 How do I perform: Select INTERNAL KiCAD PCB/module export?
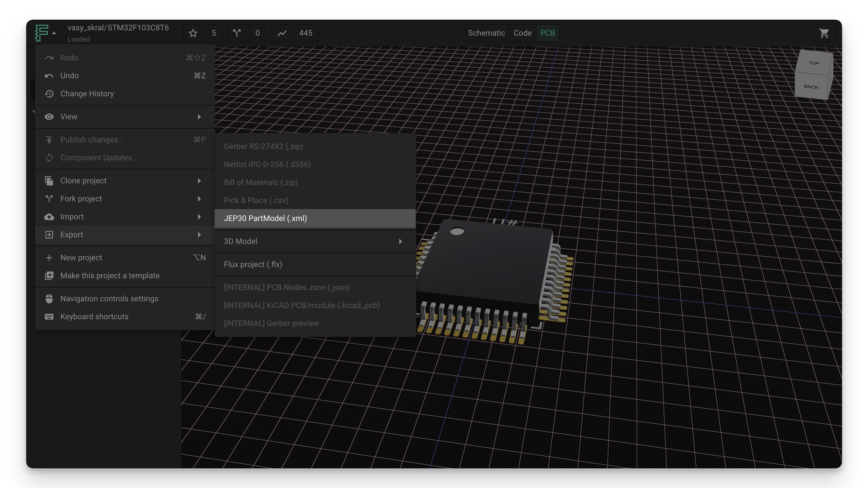[315, 305]
